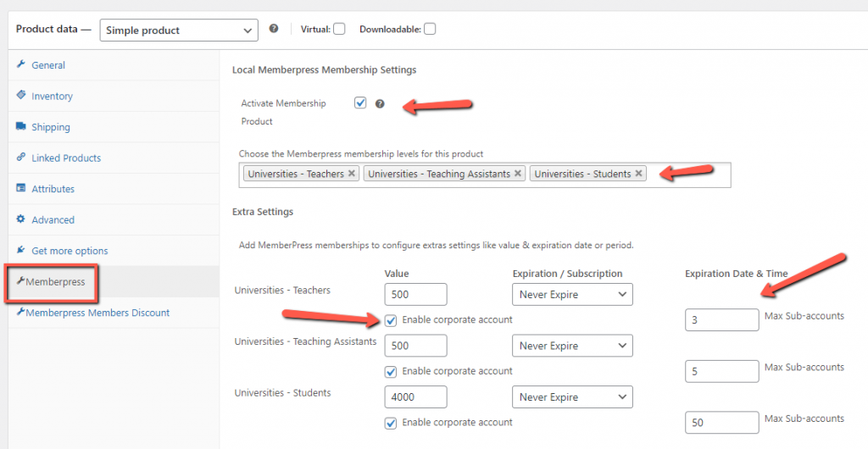The height and width of the screenshot is (449, 868).
Task: Open Teachers expiration Never Expire dropdown
Action: coord(572,295)
